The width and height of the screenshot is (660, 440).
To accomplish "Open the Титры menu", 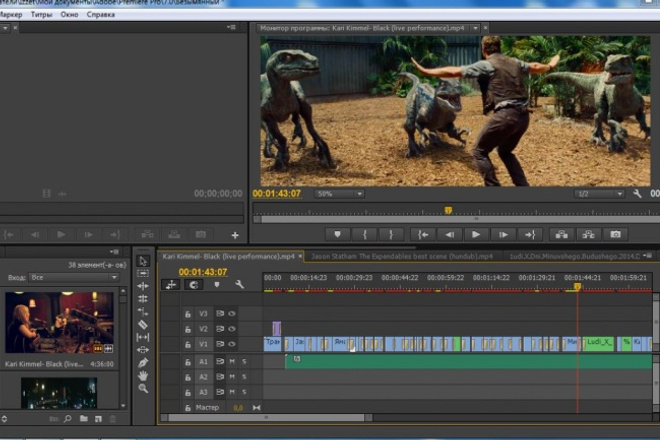I will click(x=41, y=14).
